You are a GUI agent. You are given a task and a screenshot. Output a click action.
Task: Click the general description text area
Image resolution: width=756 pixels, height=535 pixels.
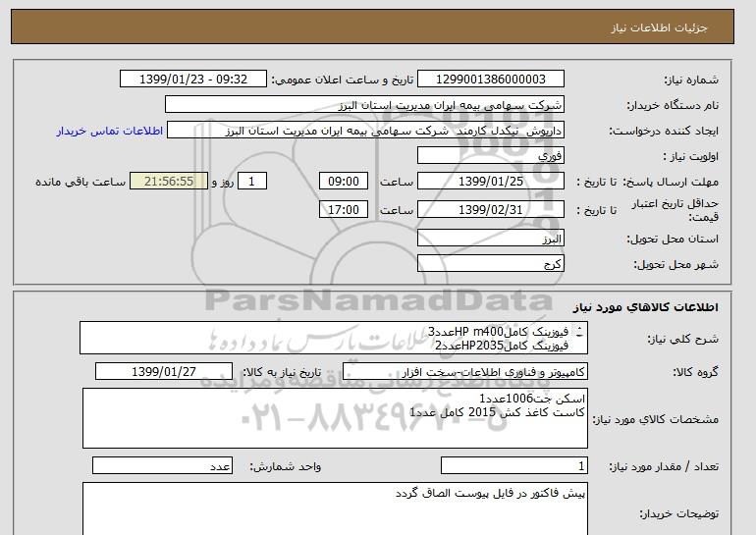click(x=334, y=339)
